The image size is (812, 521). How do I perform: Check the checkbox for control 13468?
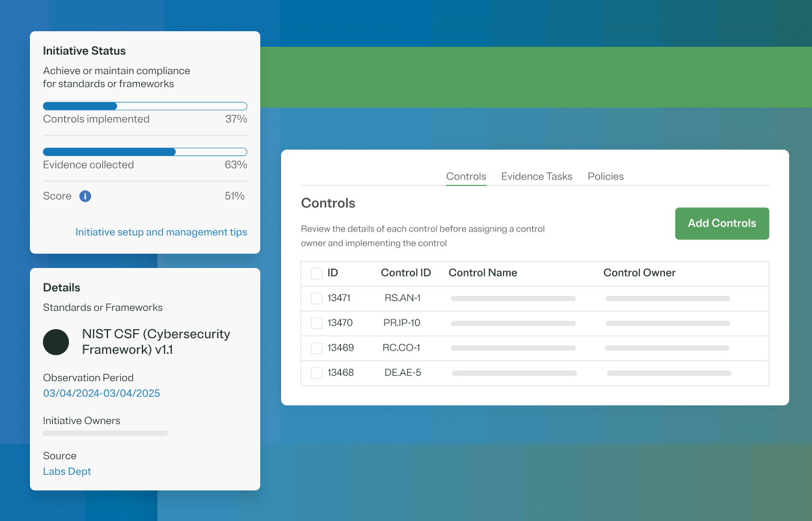(316, 373)
